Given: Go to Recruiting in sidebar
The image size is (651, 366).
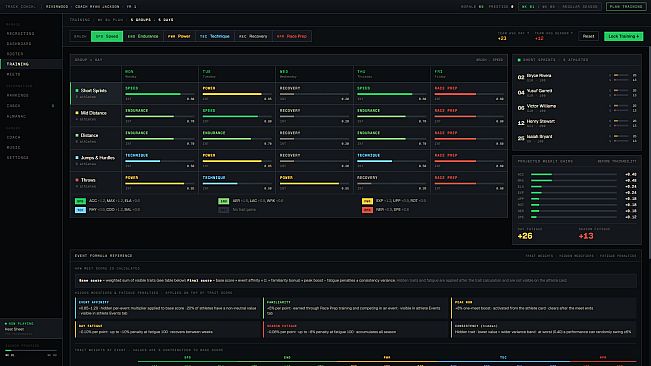Looking at the screenshot, I should pos(20,34).
